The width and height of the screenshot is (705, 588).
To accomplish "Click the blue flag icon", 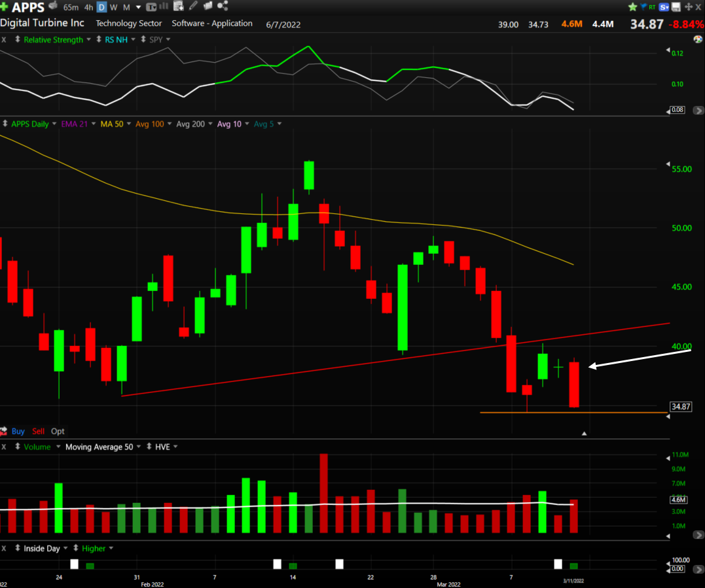I will coord(643,7).
